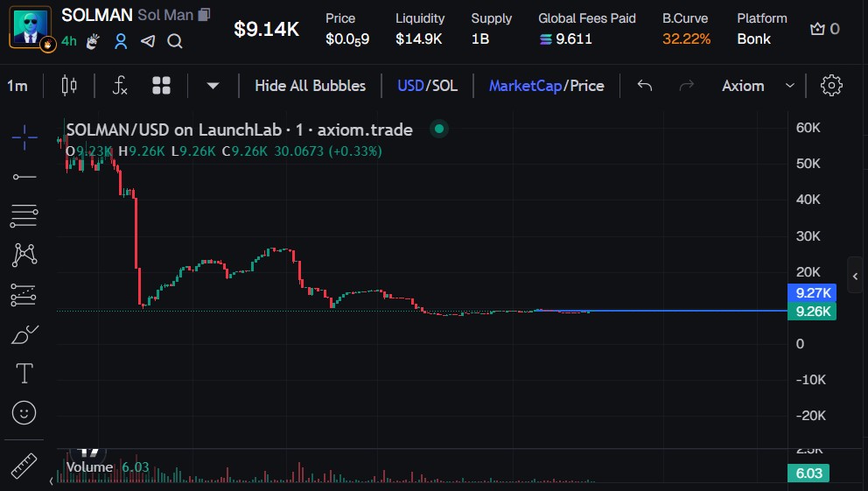Open the 1m timeframe interval selector
Viewport: 868px width, 491px height.
17,86
